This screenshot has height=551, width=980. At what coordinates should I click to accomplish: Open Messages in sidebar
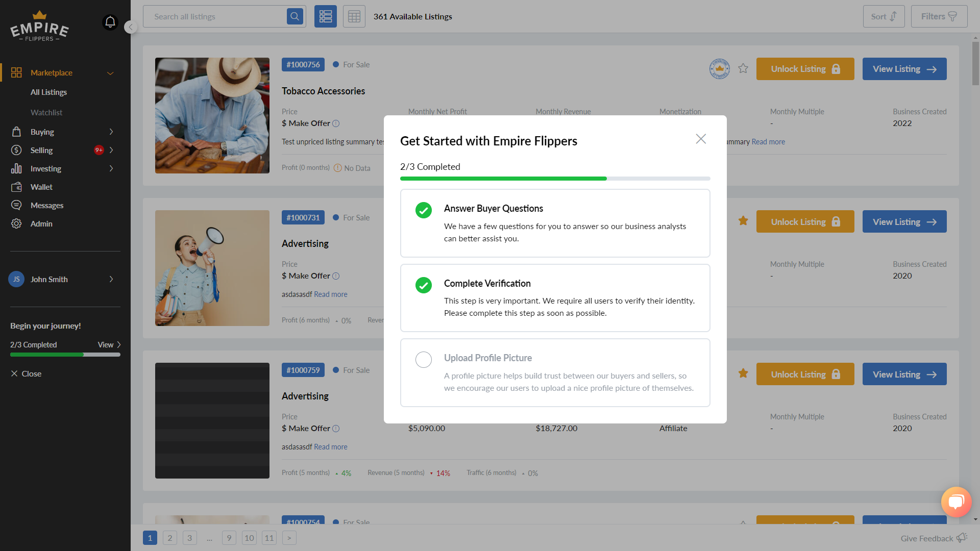click(x=47, y=206)
